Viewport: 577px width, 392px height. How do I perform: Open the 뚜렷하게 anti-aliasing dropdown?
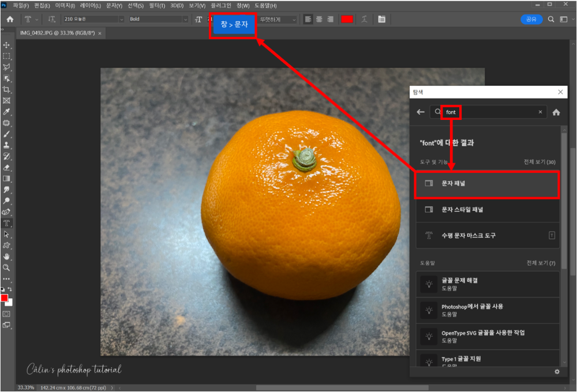click(278, 19)
